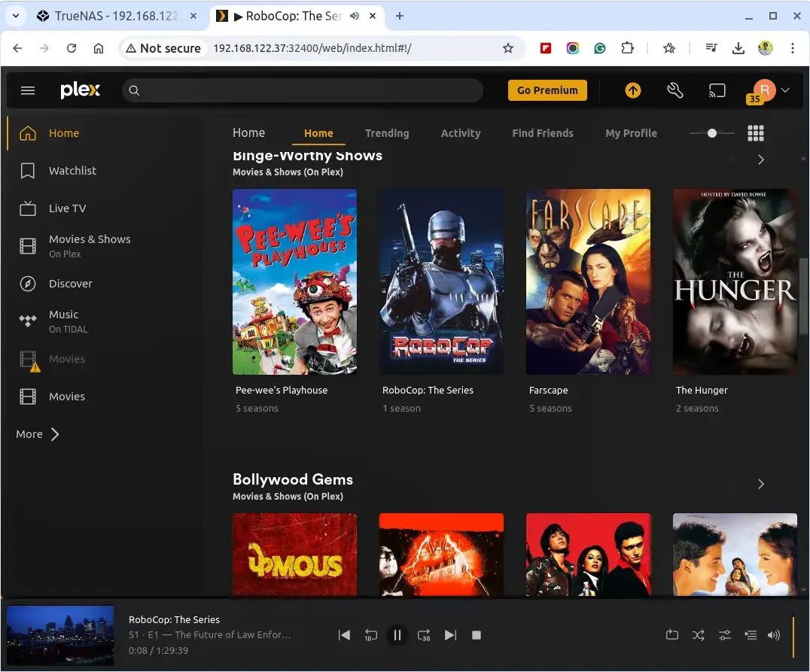Click RoboCop: The Series in player bar
Image resolution: width=810 pixels, height=672 pixels.
pyautogui.click(x=174, y=619)
